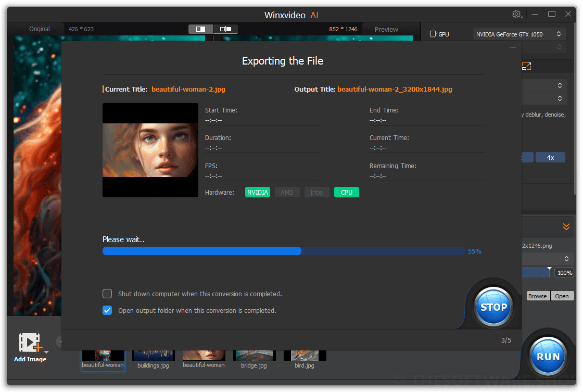
Task: Select the blue-outlined beautiful-woman thumbnail
Action: pos(103,360)
